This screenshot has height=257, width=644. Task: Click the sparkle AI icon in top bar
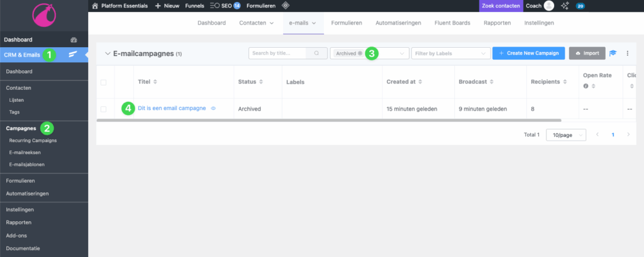point(565,6)
